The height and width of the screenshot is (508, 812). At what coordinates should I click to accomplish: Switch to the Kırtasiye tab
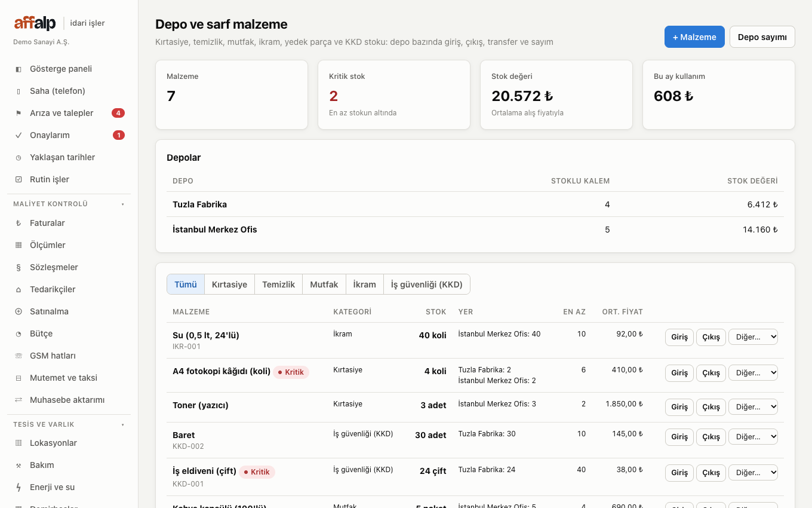tap(229, 284)
